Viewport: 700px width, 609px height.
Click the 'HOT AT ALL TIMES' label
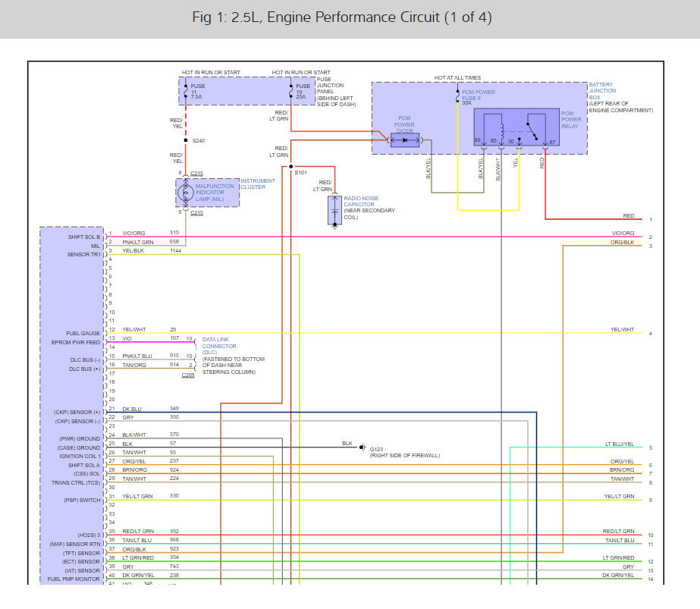tap(457, 77)
